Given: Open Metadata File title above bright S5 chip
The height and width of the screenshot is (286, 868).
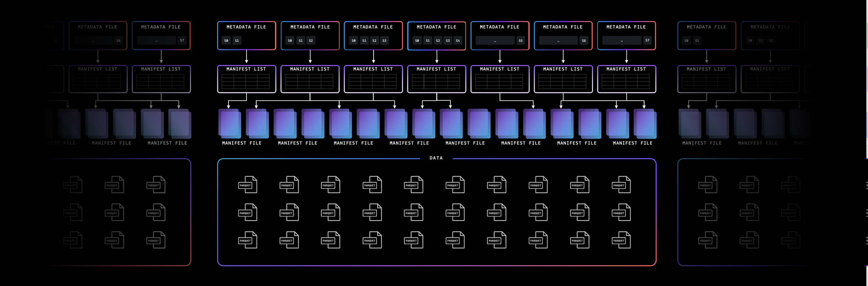Looking at the screenshot, I should pos(500,27).
